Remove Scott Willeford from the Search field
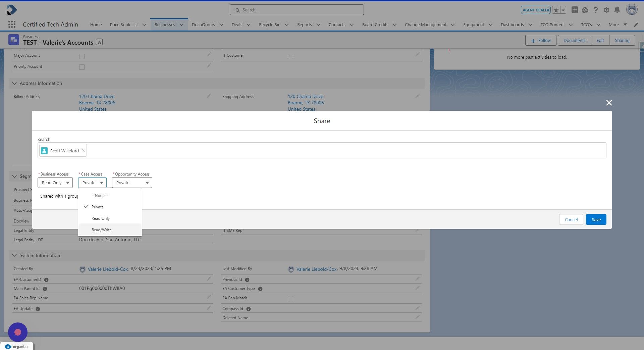The image size is (644, 350). point(83,150)
